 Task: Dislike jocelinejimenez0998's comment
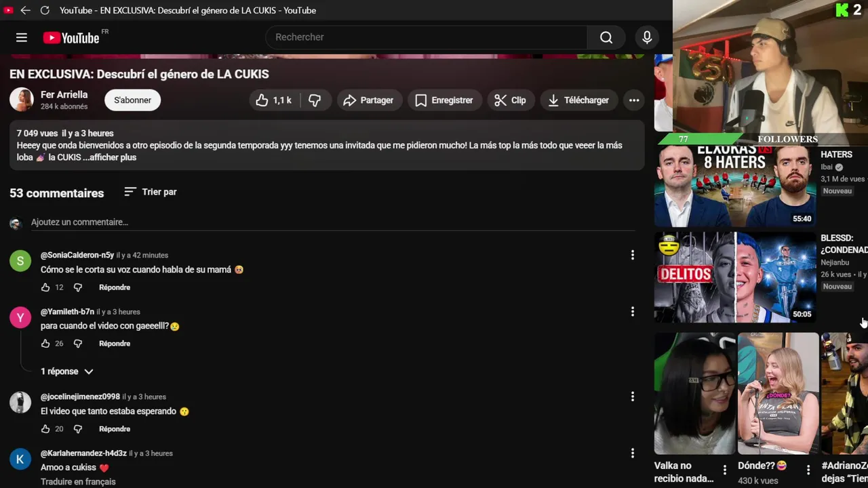(77, 429)
